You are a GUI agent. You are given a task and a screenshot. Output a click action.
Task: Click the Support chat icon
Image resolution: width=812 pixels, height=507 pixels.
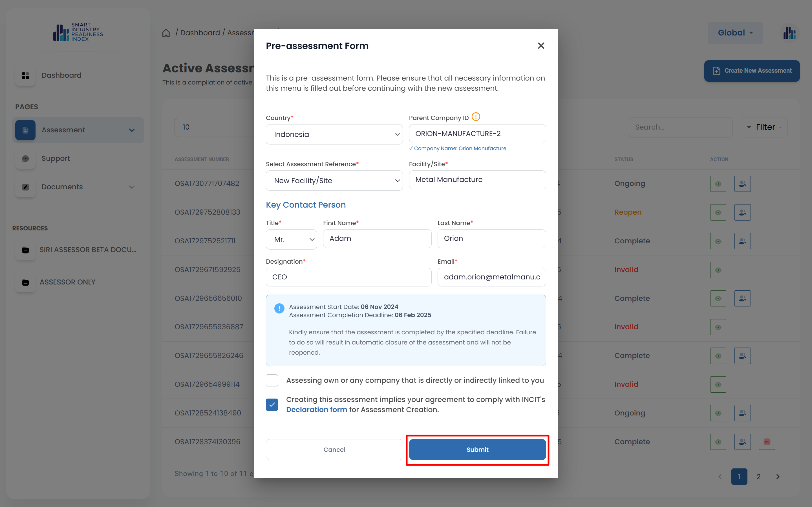click(x=25, y=159)
